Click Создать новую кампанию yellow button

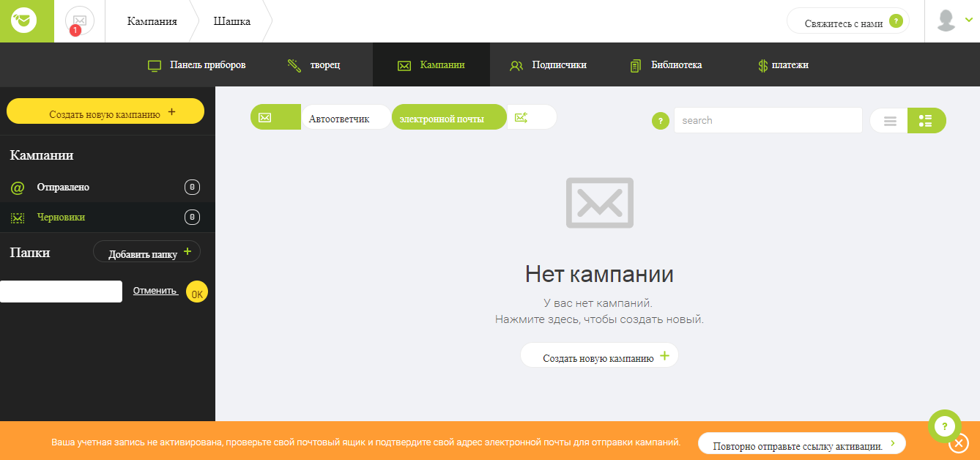pos(105,111)
